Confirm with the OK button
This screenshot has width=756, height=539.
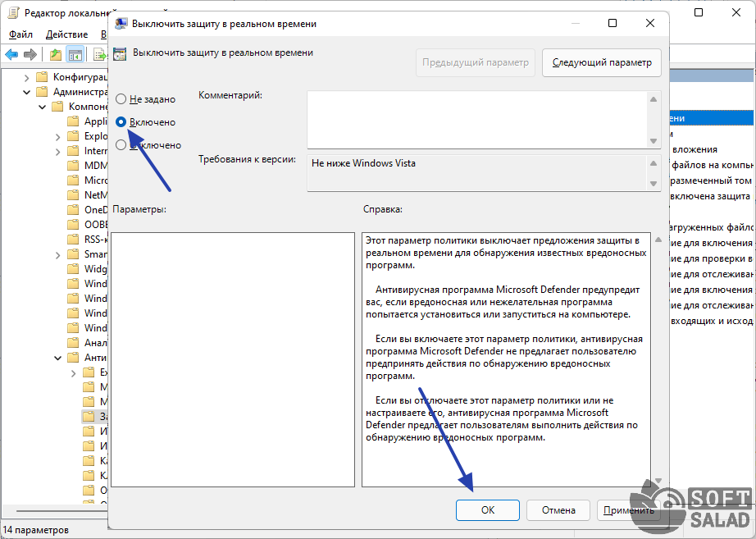pos(487,510)
